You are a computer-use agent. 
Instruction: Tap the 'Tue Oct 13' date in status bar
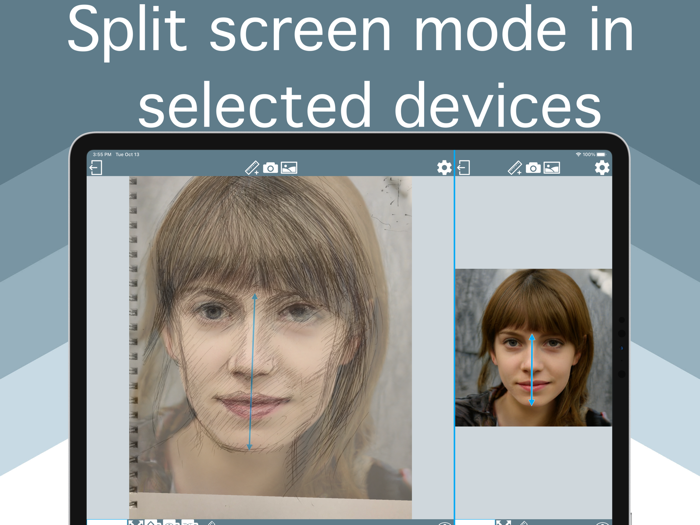[x=127, y=154]
